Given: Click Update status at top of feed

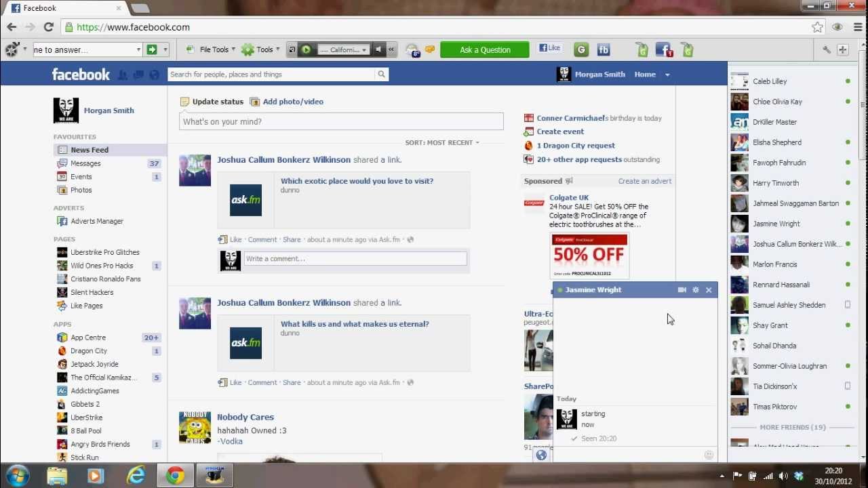Looking at the screenshot, I should [218, 102].
